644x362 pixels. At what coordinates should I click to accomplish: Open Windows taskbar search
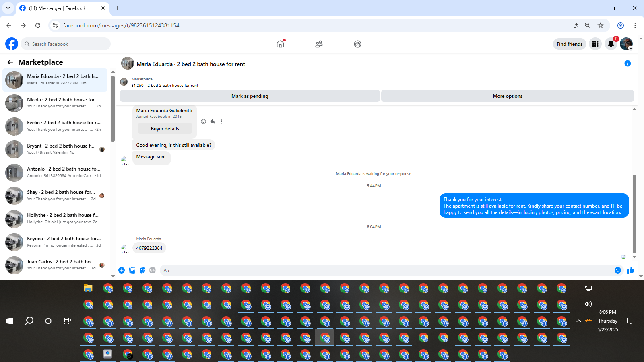click(29, 321)
